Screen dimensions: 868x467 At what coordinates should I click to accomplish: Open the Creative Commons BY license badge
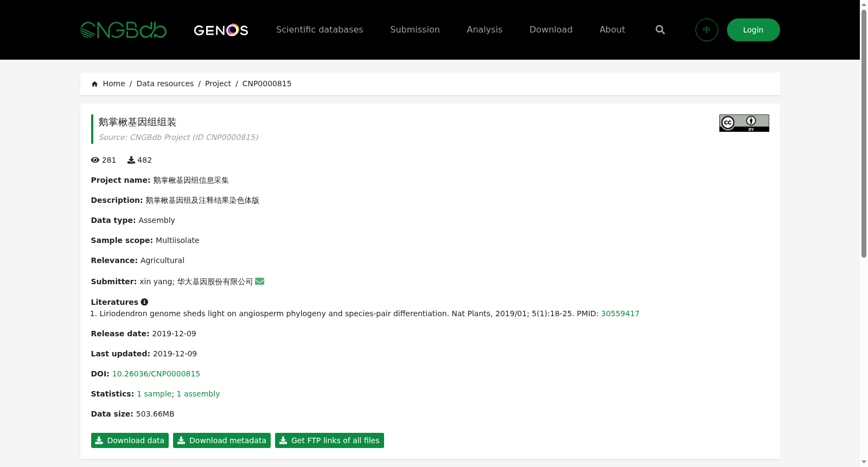[x=744, y=123]
